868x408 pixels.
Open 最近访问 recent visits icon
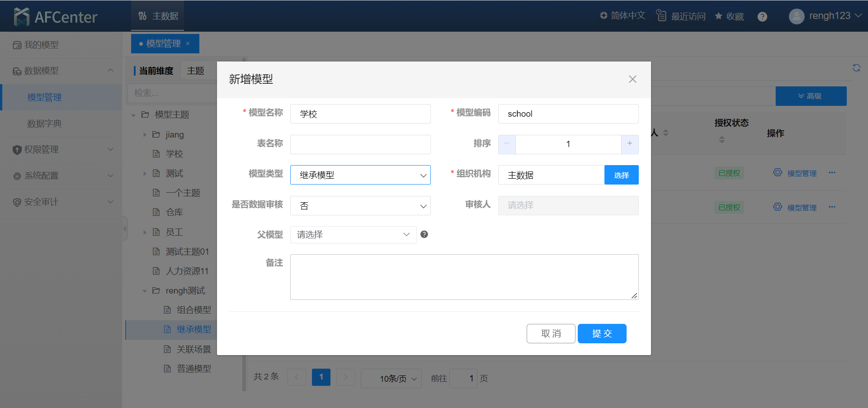tap(661, 16)
